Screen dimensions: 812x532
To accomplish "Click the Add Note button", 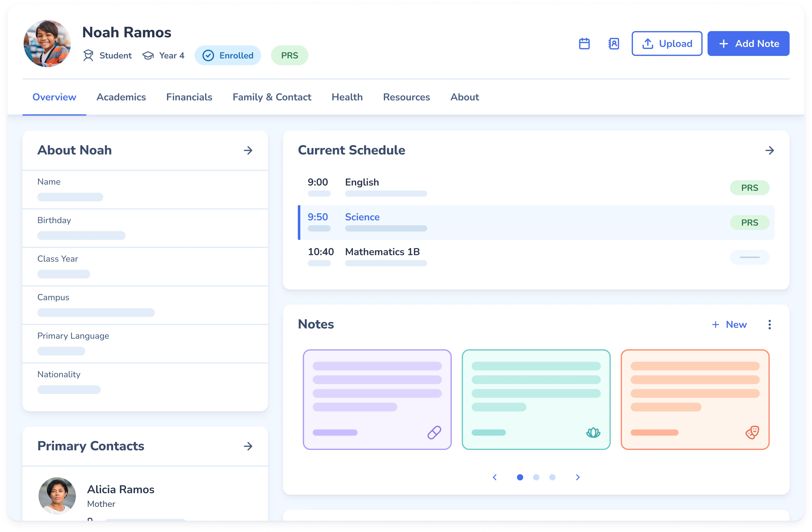I will pos(749,43).
